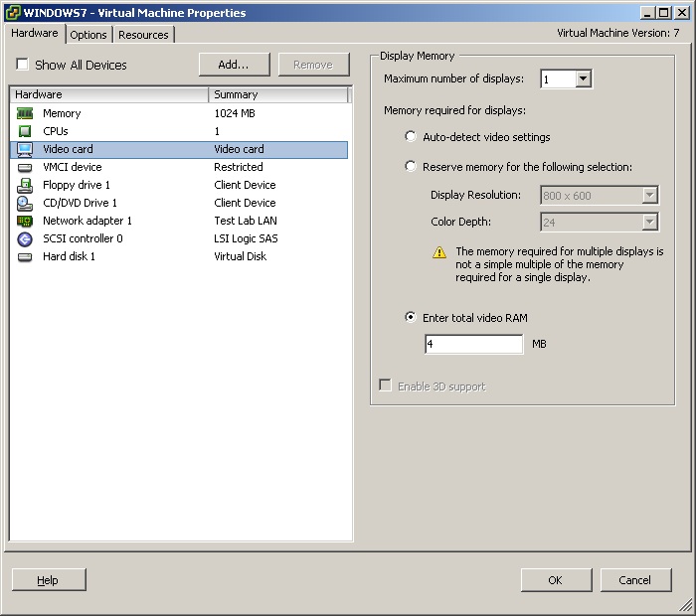Click the Remove button
Image resolution: width=696 pixels, height=616 pixels.
(x=313, y=65)
